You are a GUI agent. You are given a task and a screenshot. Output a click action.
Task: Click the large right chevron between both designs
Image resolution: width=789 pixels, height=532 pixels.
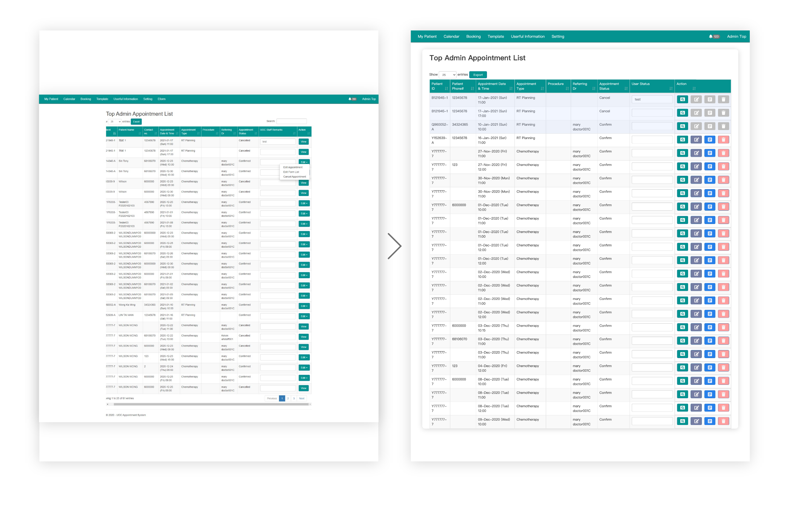394,246
